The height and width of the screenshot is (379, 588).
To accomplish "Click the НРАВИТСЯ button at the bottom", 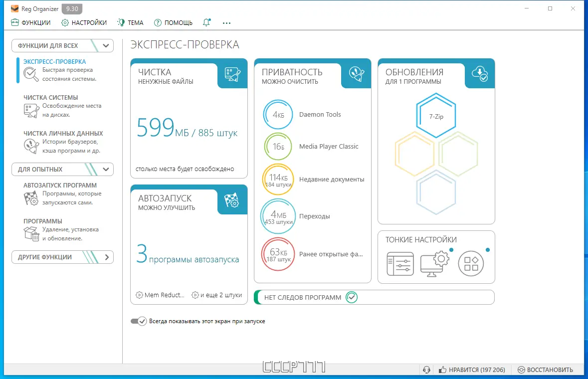I will coord(472,370).
